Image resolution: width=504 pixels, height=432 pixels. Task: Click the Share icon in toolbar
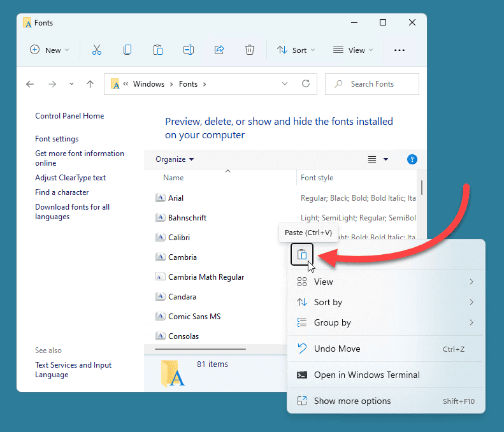[219, 50]
